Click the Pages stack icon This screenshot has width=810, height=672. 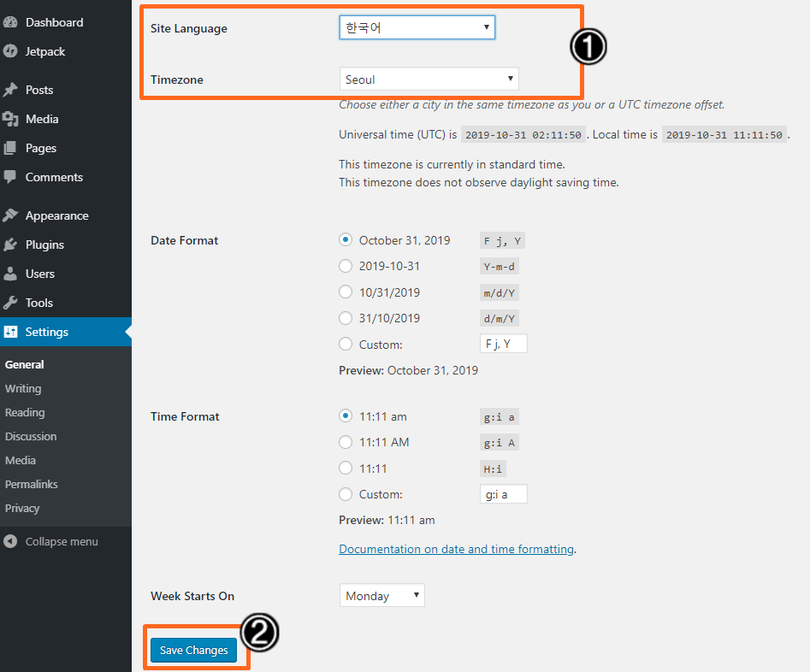pos(9,148)
